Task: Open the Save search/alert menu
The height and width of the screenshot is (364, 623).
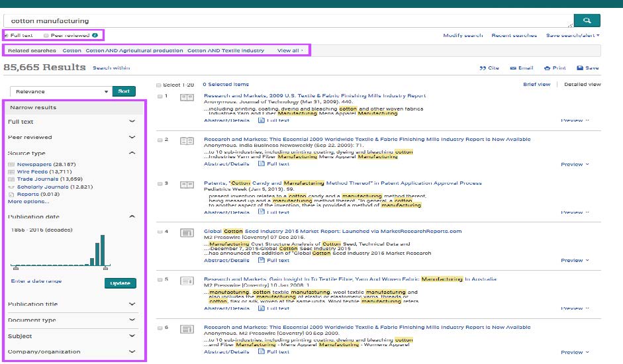Action: 573,35
